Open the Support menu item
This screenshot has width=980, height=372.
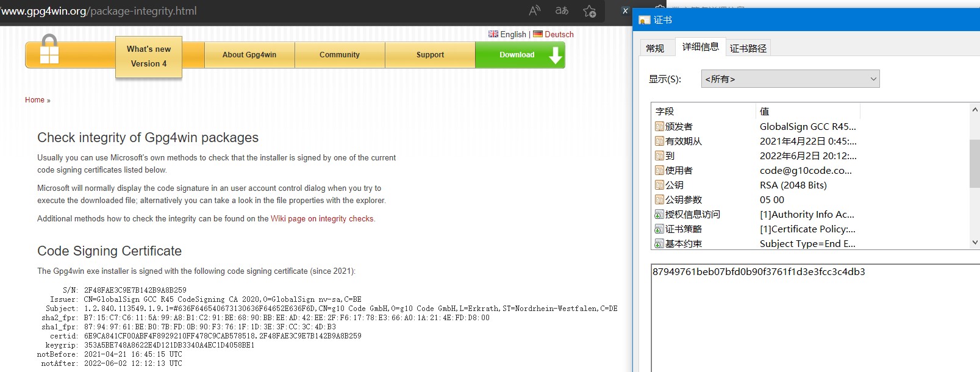click(430, 55)
